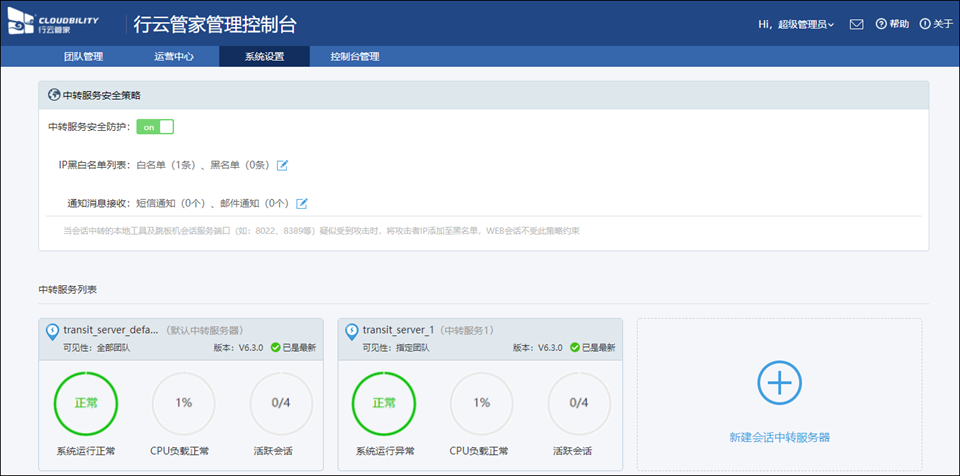Open the 团队管理 menu
Image resolution: width=960 pixels, height=476 pixels.
coord(83,57)
